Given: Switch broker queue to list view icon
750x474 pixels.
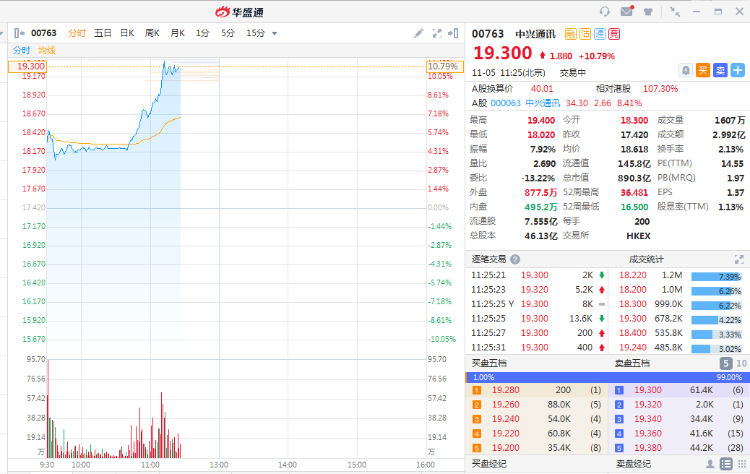Looking at the screenshot, I should (x=726, y=463).
